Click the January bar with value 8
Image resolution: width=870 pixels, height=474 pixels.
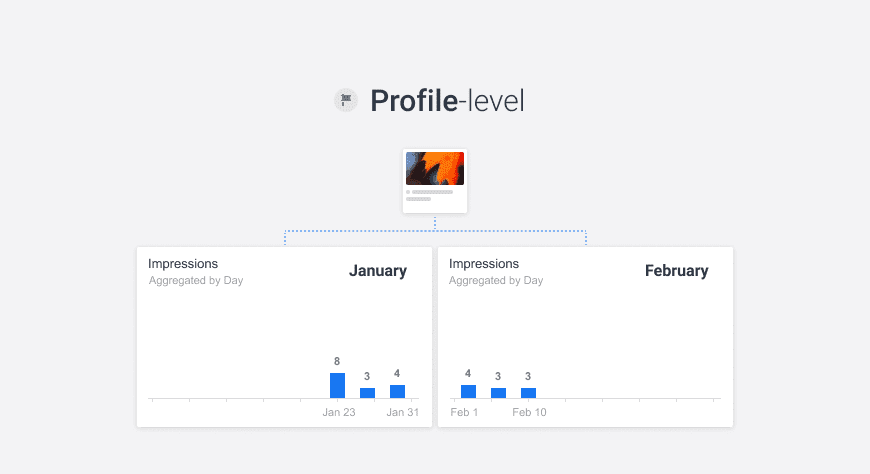point(338,385)
